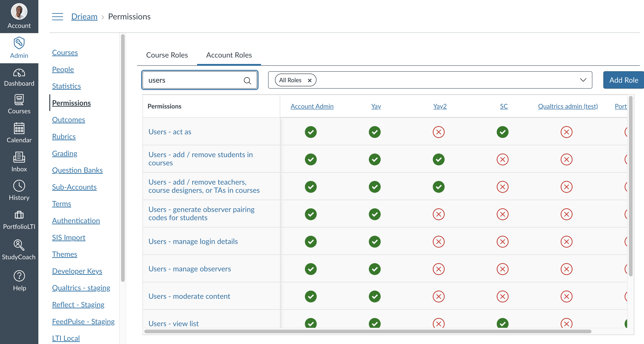Viewport: 644px width, 344px height.
Task: Toggle manage login details for SC
Action: 503,242
